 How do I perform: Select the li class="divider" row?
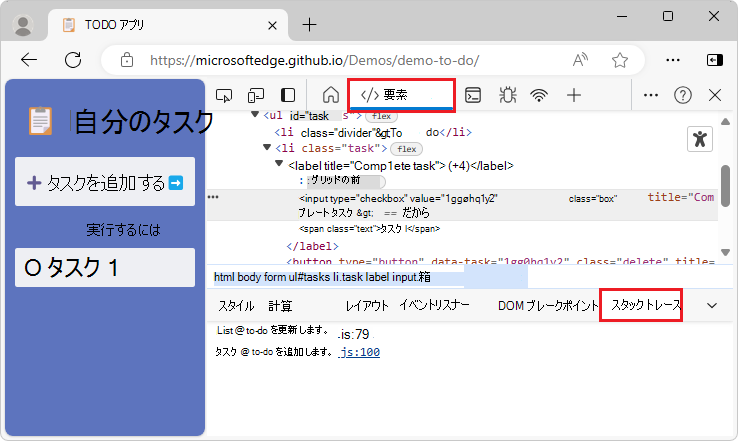373,133
